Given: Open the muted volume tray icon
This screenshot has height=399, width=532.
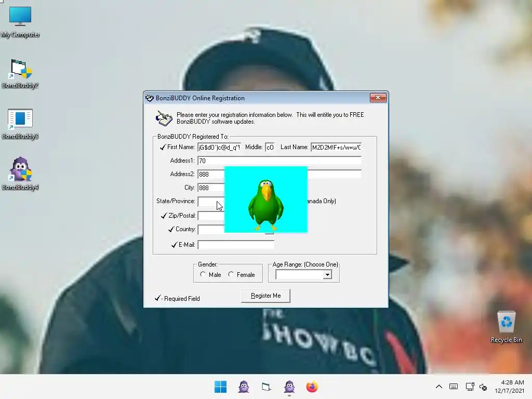Looking at the screenshot, I should [x=483, y=387].
